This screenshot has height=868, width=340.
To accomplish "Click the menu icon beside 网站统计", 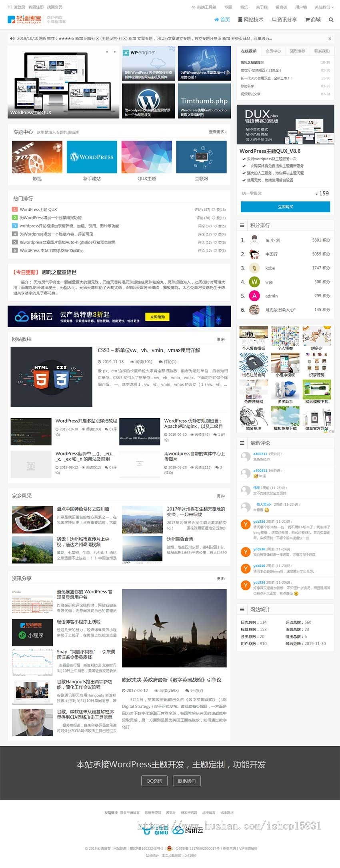I will click(x=242, y=609).
